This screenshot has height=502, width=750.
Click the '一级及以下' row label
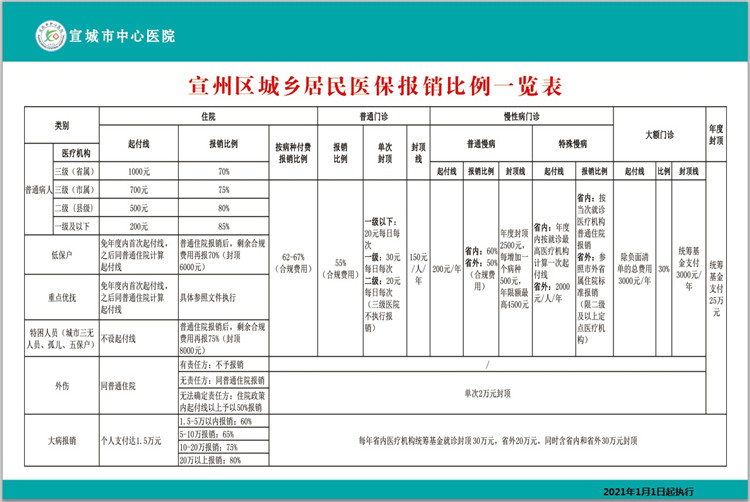(76, 226)
